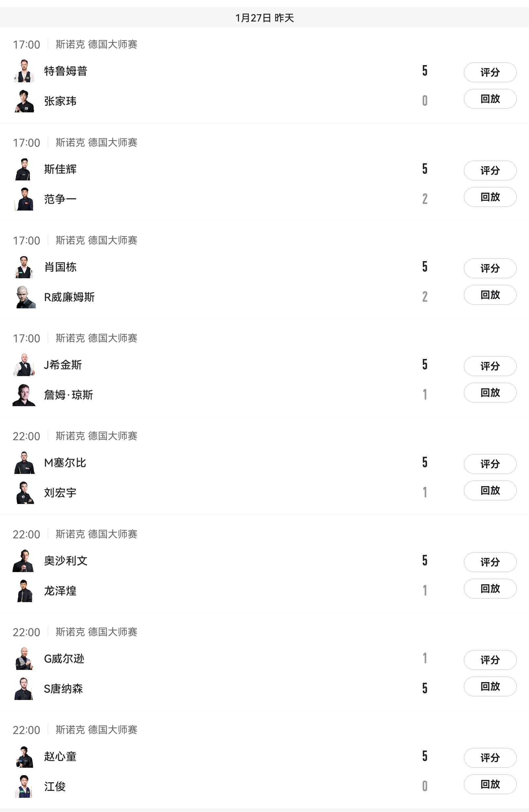
Task: Open J希金斯 player avatar
Action: pos(24,365)
